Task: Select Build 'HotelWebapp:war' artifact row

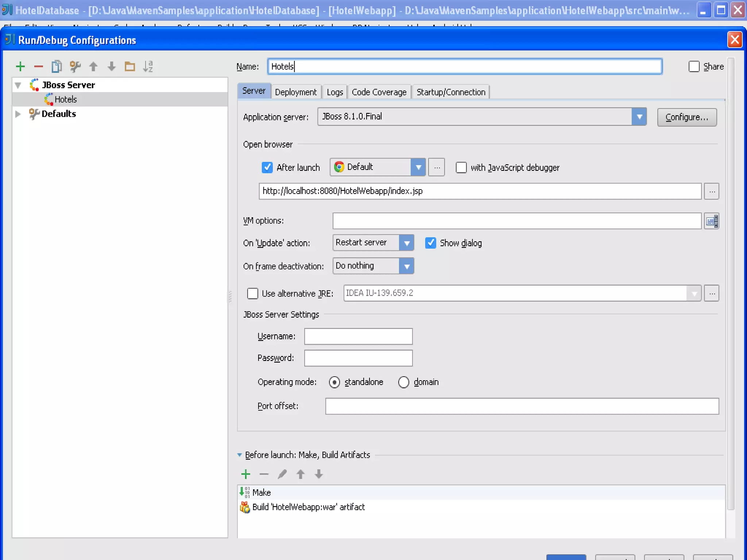Action: 481,507
